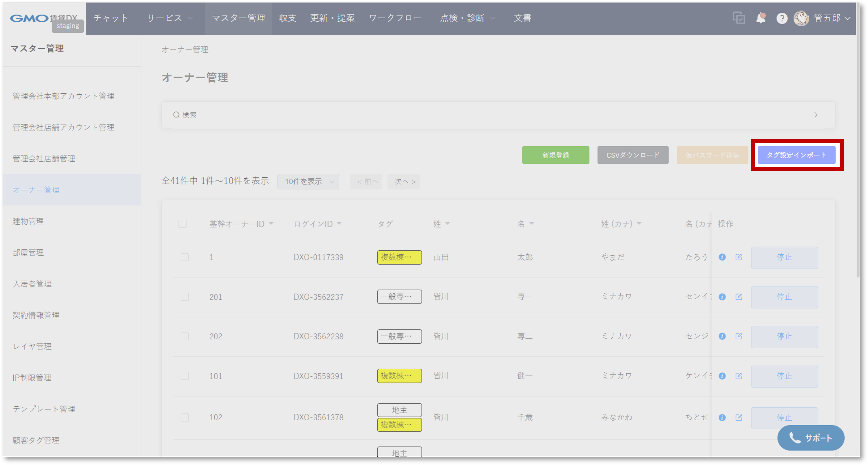Go to the 収支 top menu
Screen dimensions: 868x465
click(287, 18)
